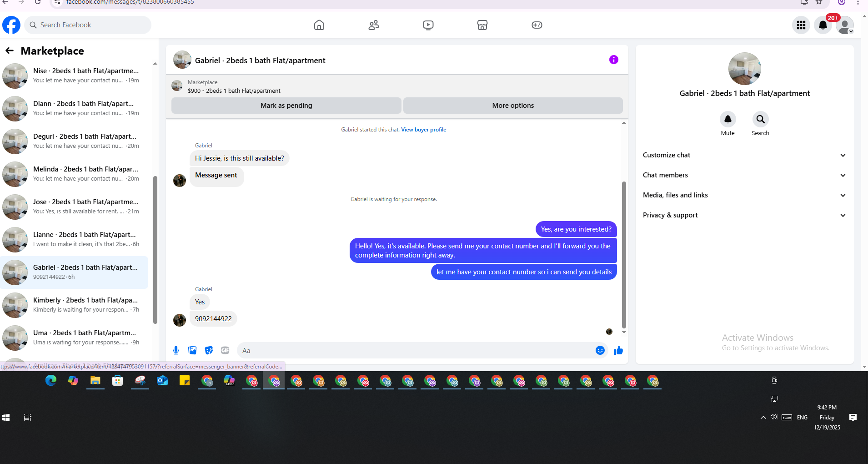Expand Chat members section
This screenshot has height=464, width=868.
click(x=744, y=175)
